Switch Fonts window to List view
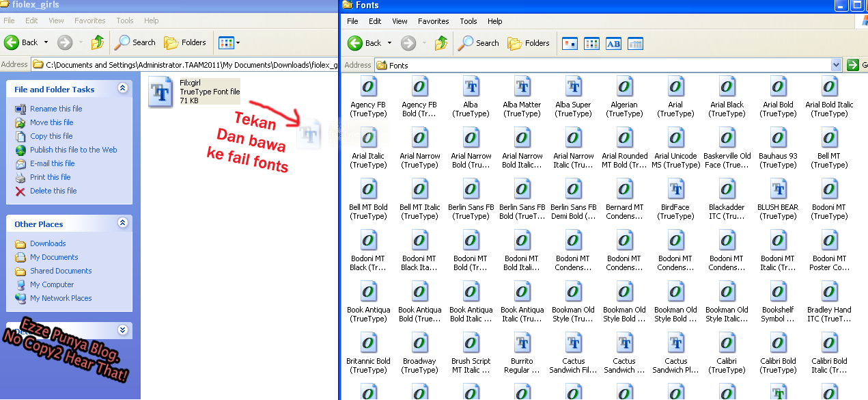The image size is (868, 400). (591, 44)
